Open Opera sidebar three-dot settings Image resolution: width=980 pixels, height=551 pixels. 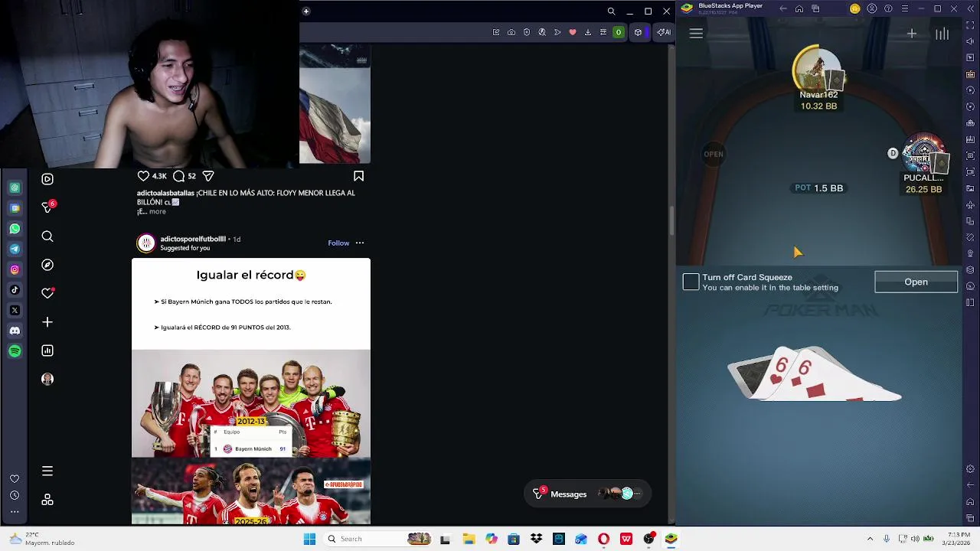coord(15,512)
